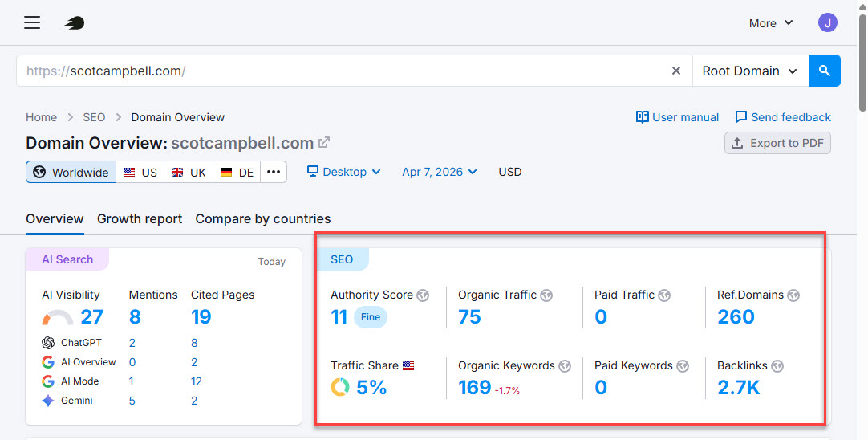Open the Root Domain scope dropdown
868x440 pixels.
pos(750,71)
